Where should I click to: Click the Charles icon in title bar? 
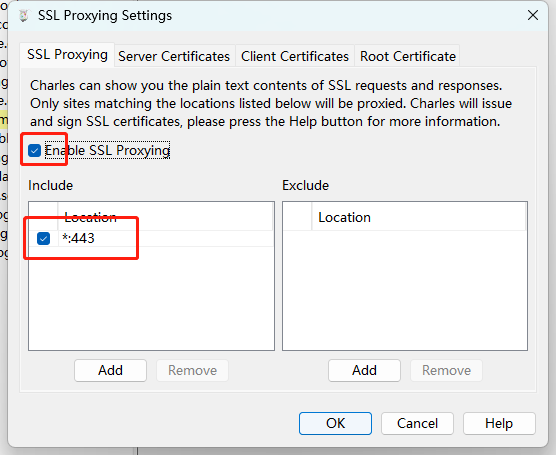pos(24,16)
